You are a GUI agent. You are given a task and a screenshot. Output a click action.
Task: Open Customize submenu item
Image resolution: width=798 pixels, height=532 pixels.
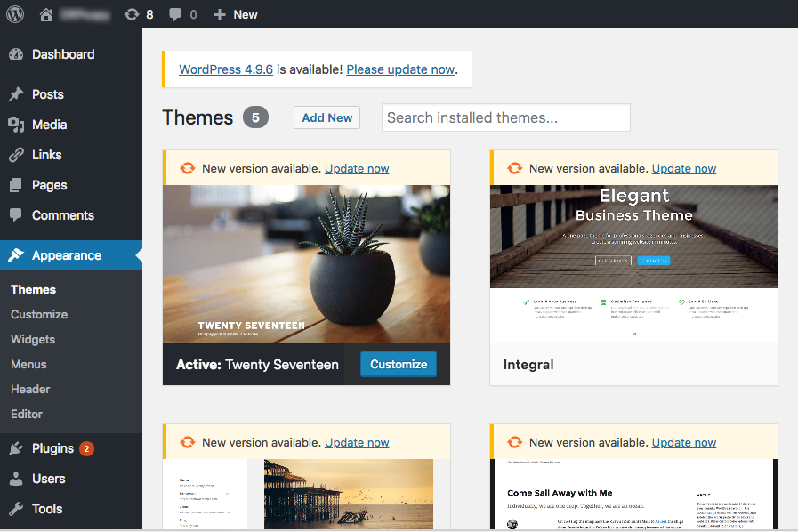tap(39, 314)
